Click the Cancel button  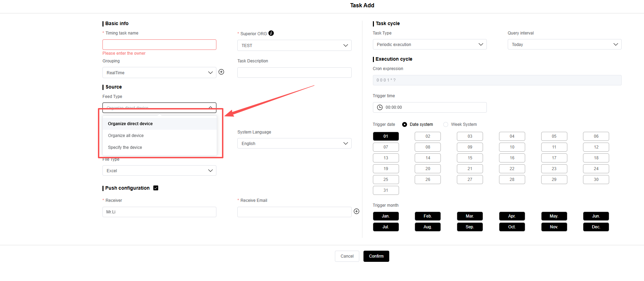[x=347, y=256]
